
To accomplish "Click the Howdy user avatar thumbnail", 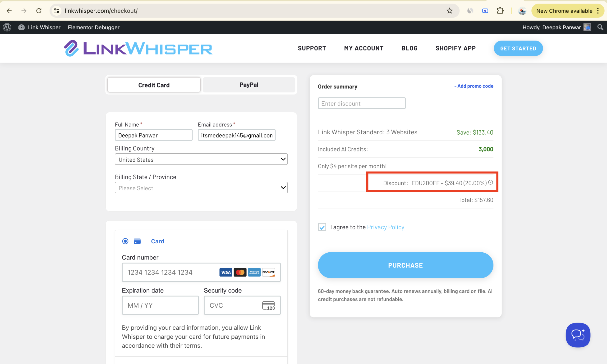I will point(587,27).
